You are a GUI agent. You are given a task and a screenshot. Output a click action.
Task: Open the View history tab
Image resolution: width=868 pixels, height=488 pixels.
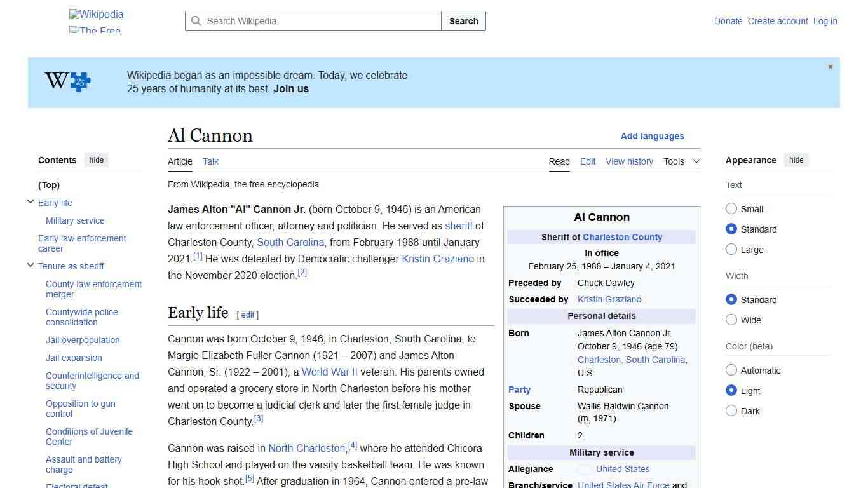[629, 161]
